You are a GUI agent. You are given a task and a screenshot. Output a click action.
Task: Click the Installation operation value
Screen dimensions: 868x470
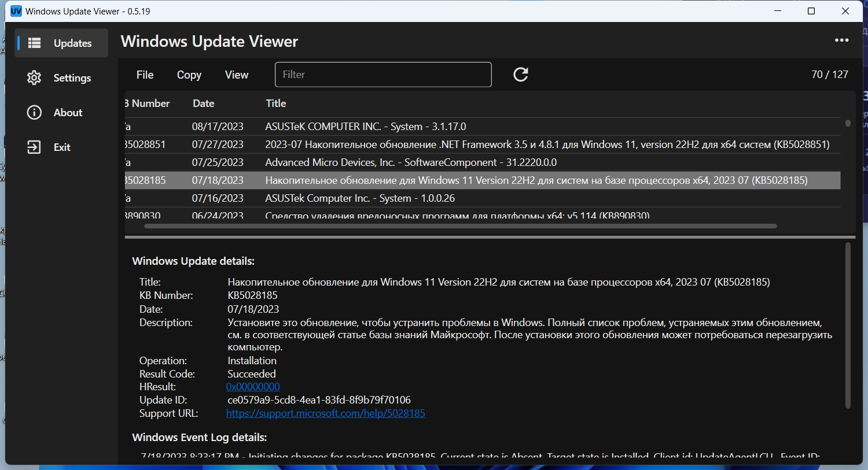point(252,361)
